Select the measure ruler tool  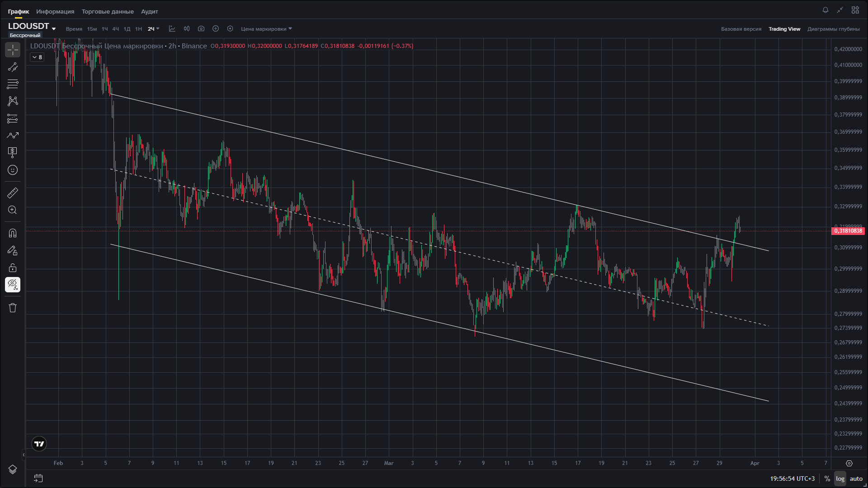point(13,193)
